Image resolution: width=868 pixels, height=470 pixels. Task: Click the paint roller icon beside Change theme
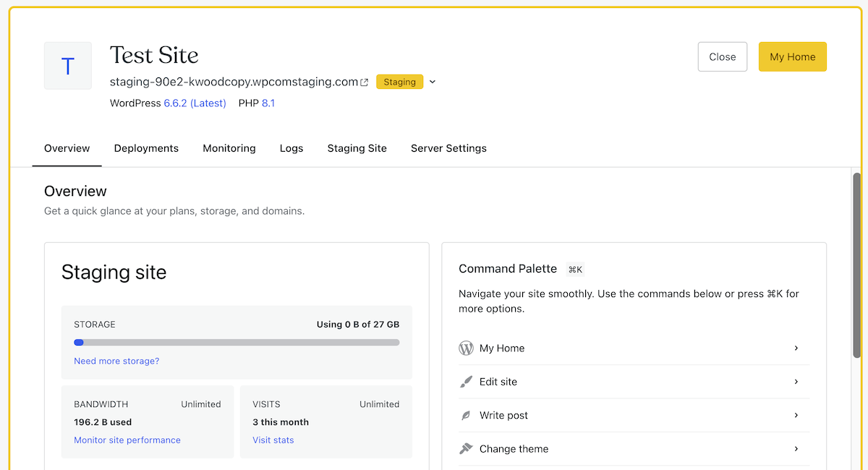466,449
